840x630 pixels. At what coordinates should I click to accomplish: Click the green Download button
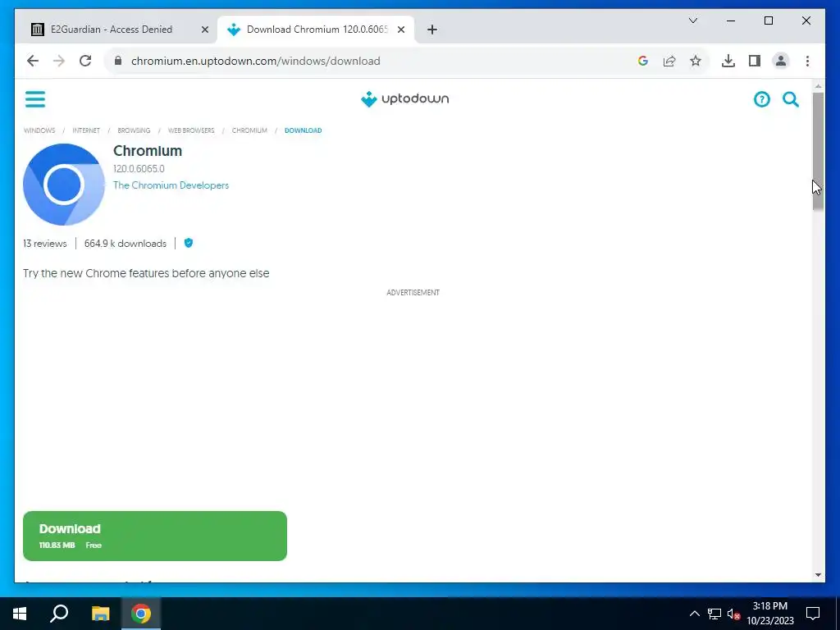155,536
